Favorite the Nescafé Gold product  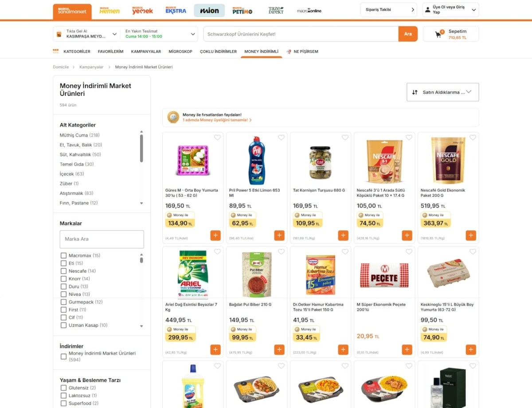(x=473, y=137)
